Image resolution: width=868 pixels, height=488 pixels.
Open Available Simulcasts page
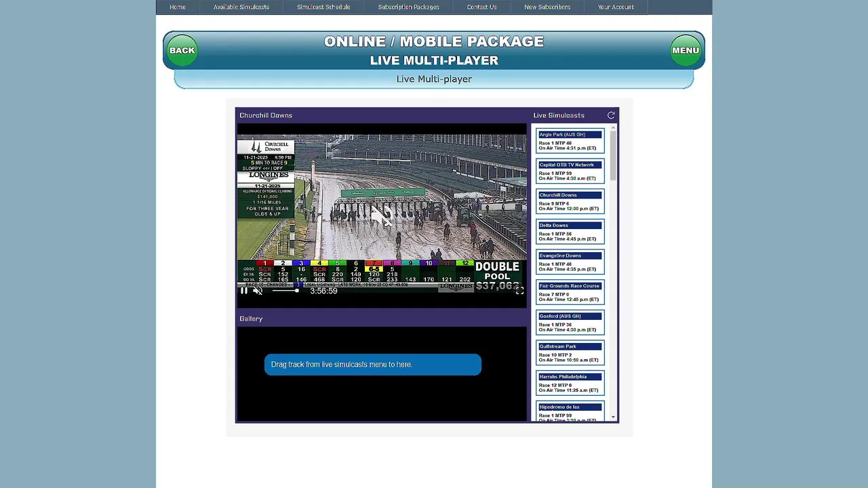241,7
